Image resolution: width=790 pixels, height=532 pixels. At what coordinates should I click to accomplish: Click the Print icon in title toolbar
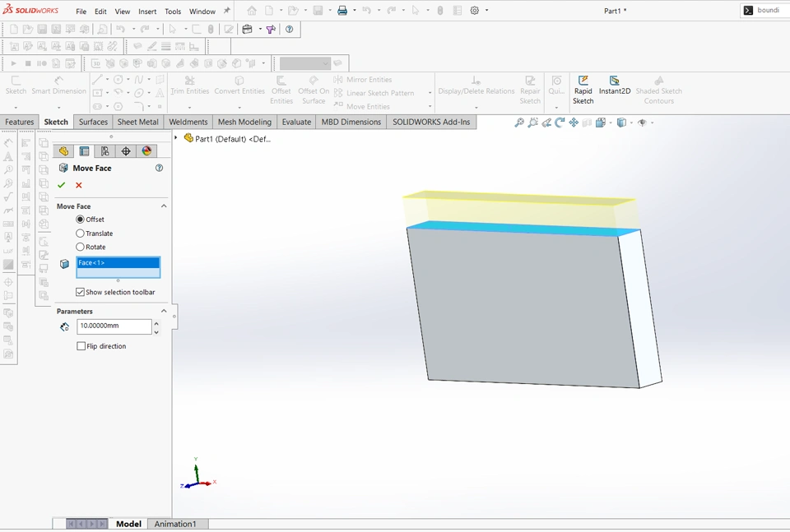click(x=342, y=11)
